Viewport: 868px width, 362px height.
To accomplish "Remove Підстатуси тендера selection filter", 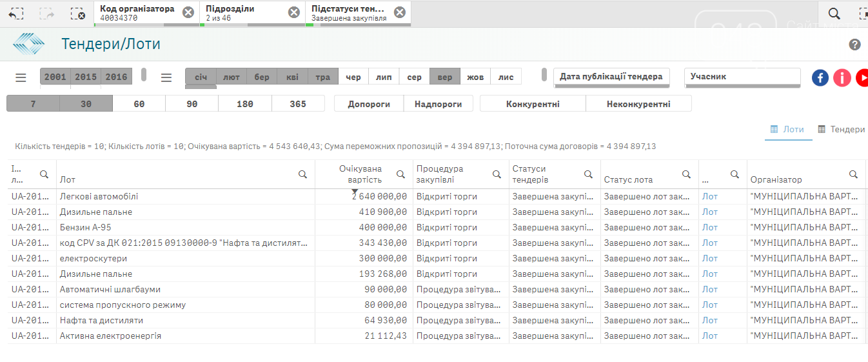I will [400, 12].
